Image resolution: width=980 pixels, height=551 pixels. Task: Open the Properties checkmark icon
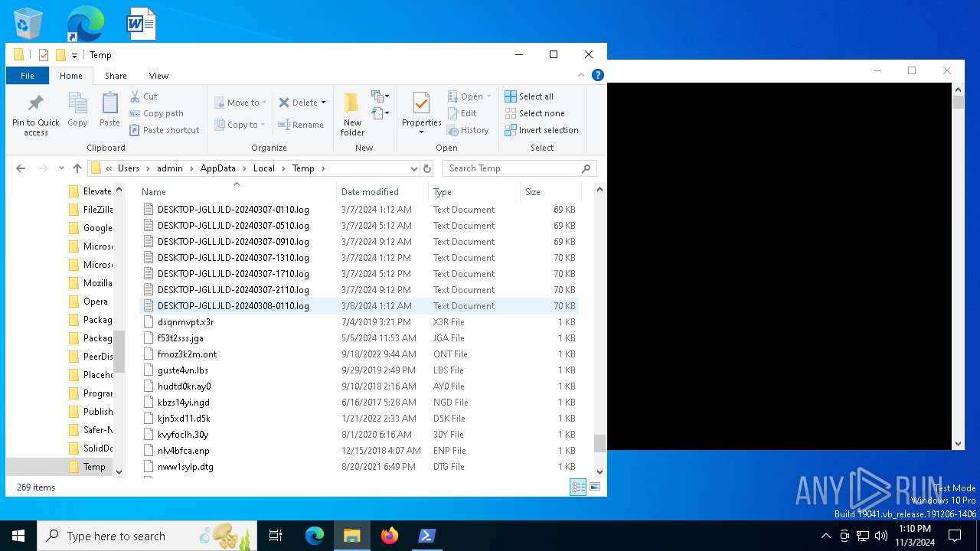(421, 103)
